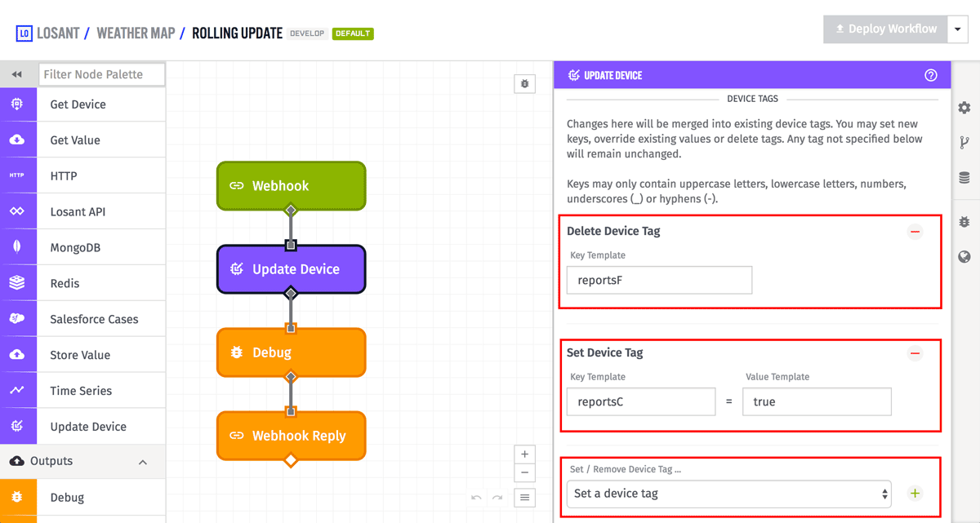Image resolution: width=980 pixels, height=523 pixels.
Task: Click the Get Device node icon
Action: point(17,104)
